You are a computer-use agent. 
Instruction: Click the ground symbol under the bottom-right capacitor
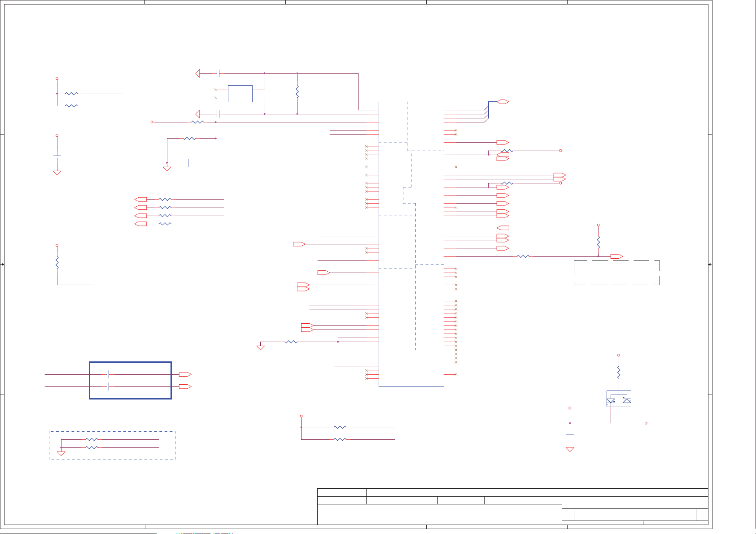[x=570, y=449]
